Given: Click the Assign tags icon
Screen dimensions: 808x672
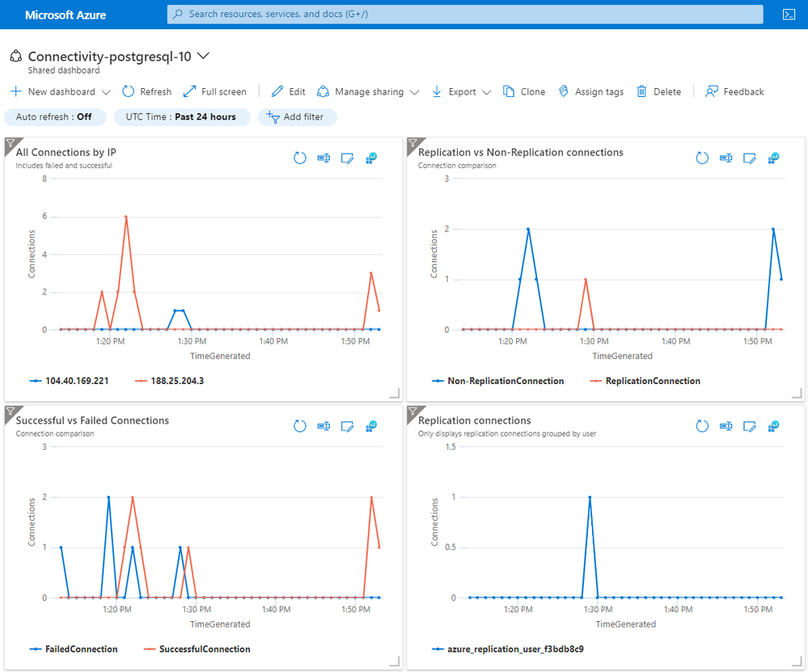Looking at the screenshot, I should point(564,91).
